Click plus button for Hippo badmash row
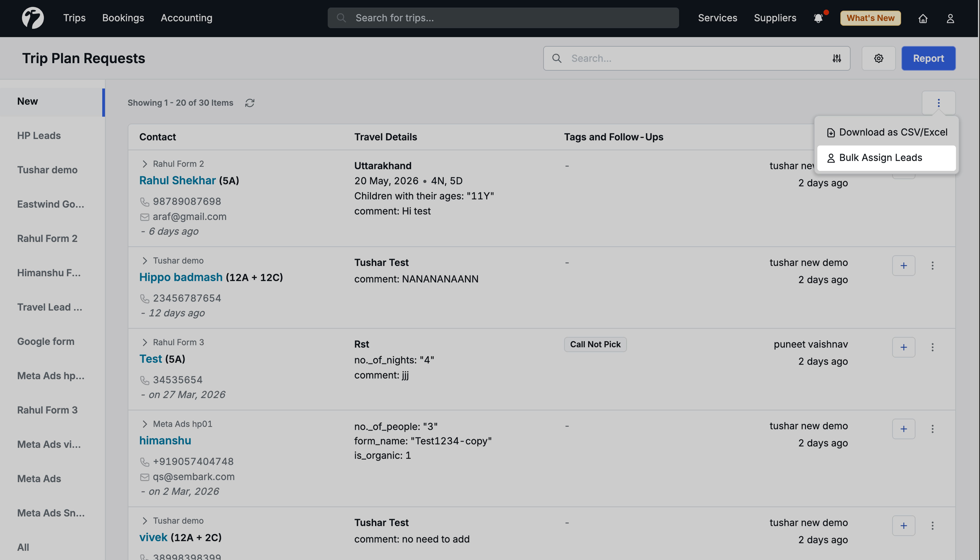The height and width of the screenshot is (560, 980). coord(903,265)
